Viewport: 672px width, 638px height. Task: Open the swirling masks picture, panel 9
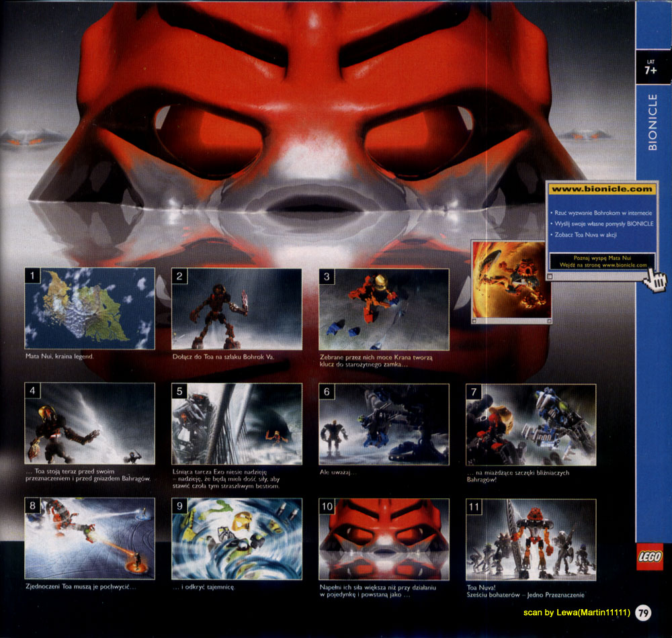point(237,539)
